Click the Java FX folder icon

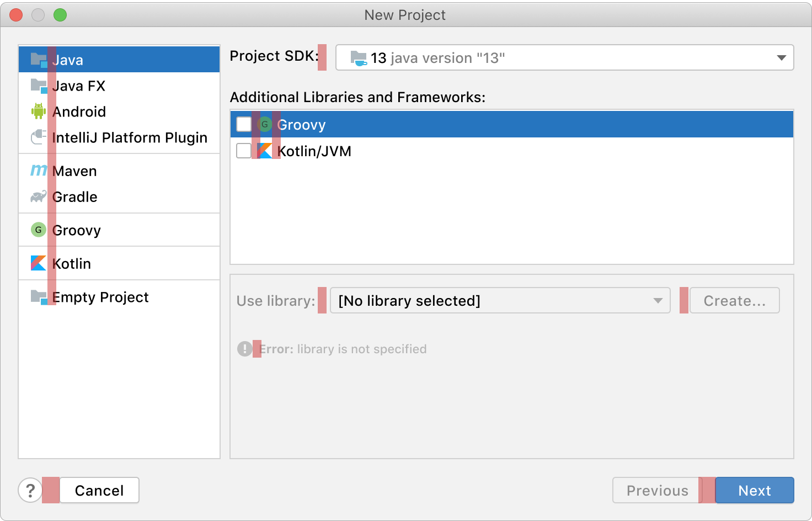39,86
